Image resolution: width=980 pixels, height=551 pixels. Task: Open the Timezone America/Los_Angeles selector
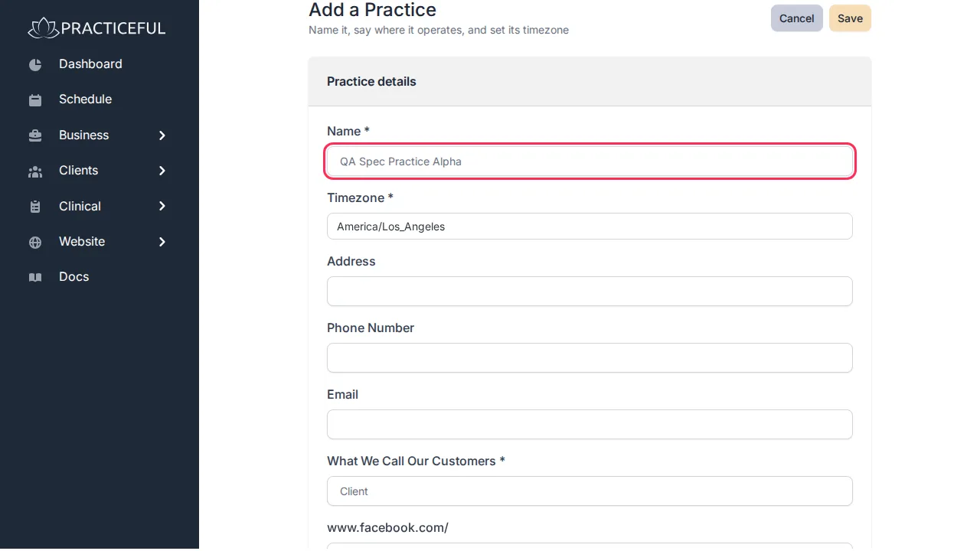[x=590, y=227]
